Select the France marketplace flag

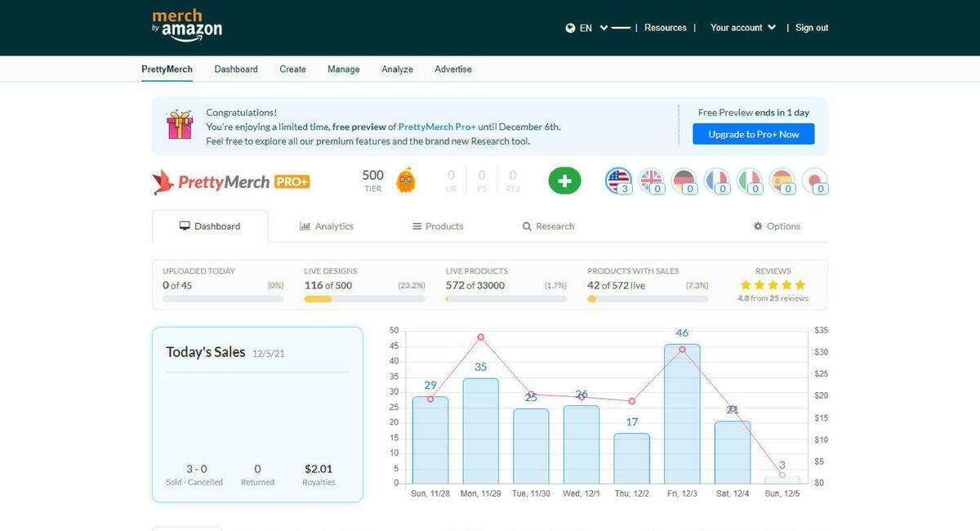(x=716, y=180)
